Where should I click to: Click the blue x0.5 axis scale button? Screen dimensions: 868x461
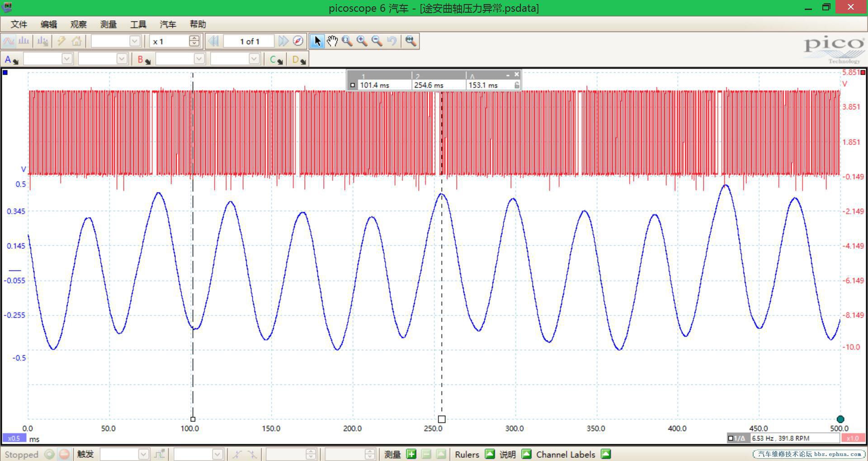click(x=14, y=438)
